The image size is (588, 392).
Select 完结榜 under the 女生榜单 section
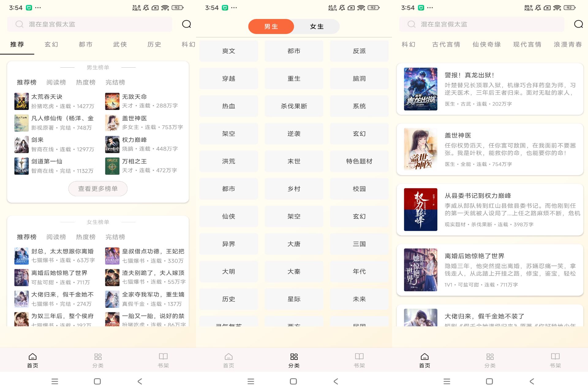[115, 237]
